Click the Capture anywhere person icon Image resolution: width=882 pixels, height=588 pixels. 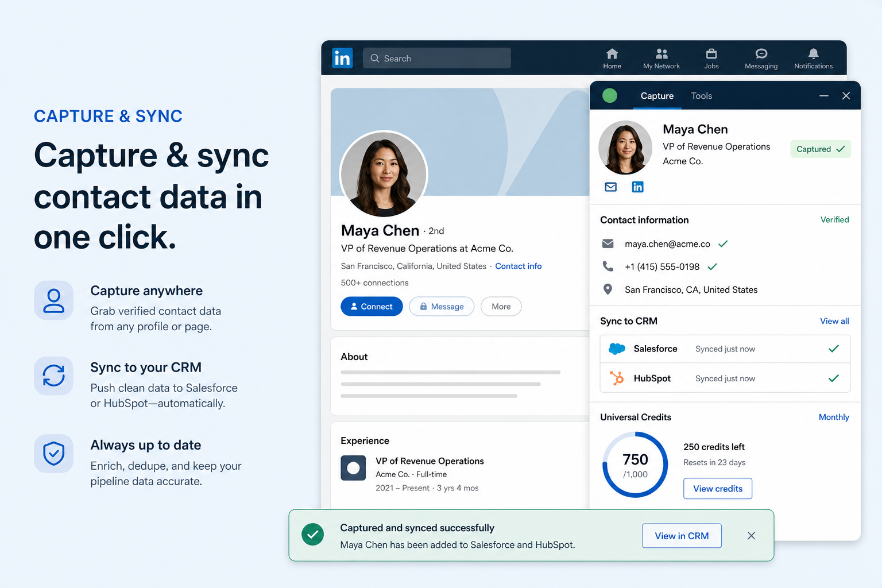(53, 300)
